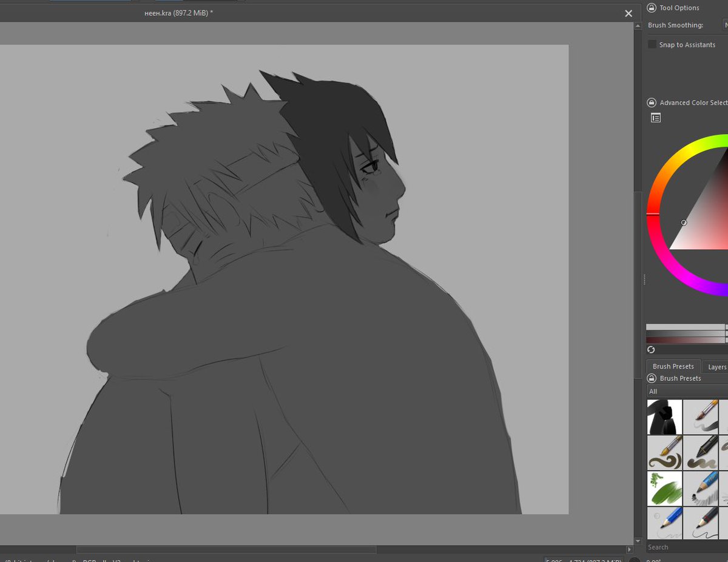Adjust the top gray shade slider
Image resolution: width=728 pixels, height=562 pixels.
pyautogui.click(x=687, y=327)
